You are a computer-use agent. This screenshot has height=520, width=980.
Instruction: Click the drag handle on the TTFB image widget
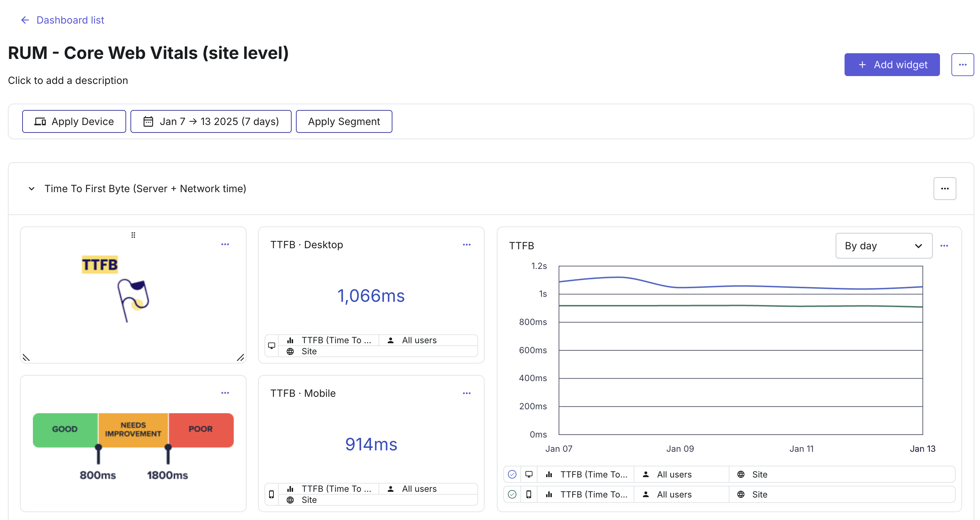(x=133, y=235)
